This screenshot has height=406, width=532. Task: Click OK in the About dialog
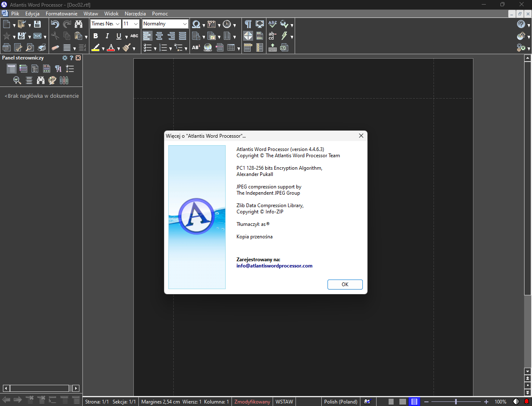345,285
